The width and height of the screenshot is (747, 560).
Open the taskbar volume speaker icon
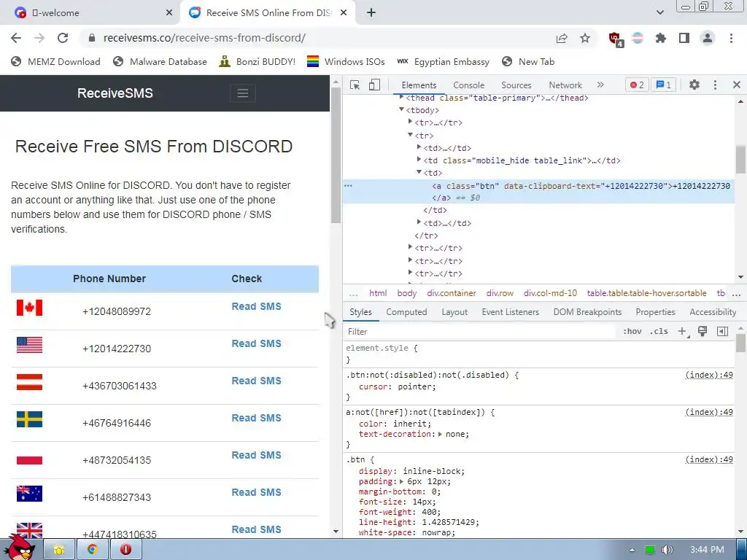[667, 550]
